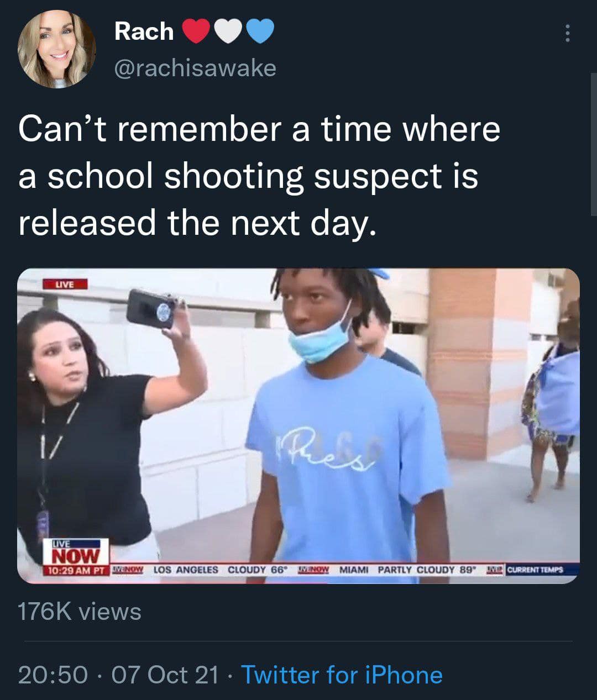Screen dimensions: 597x700
Task: Open the Rach display name link
Action: pos(144,31)
